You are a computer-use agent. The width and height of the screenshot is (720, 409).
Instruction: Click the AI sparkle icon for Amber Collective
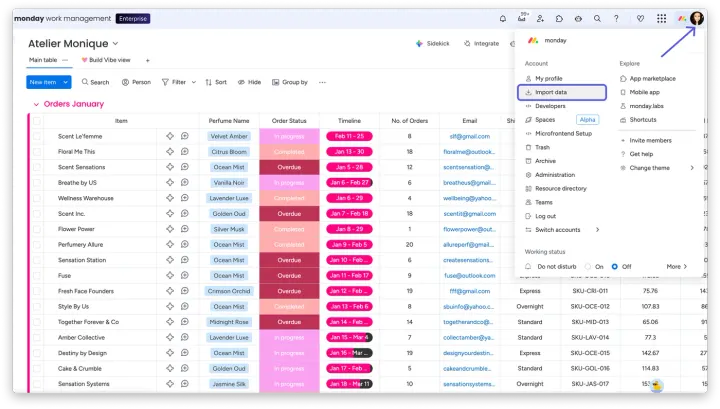click(x=170, y=337)
